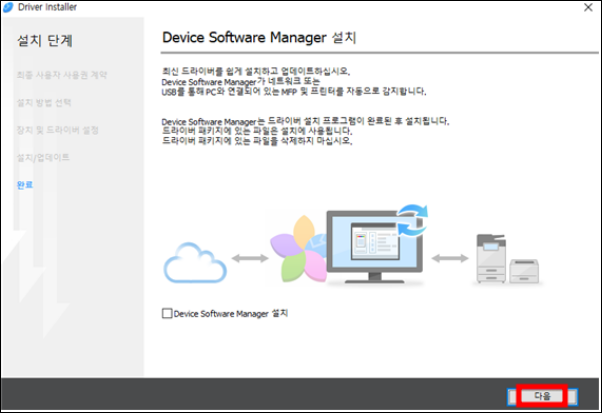Viewport: 602px width, 413px height.
Task: Select the 장치 및 드라이버 설정 step
Action: [x=58, y=130]
